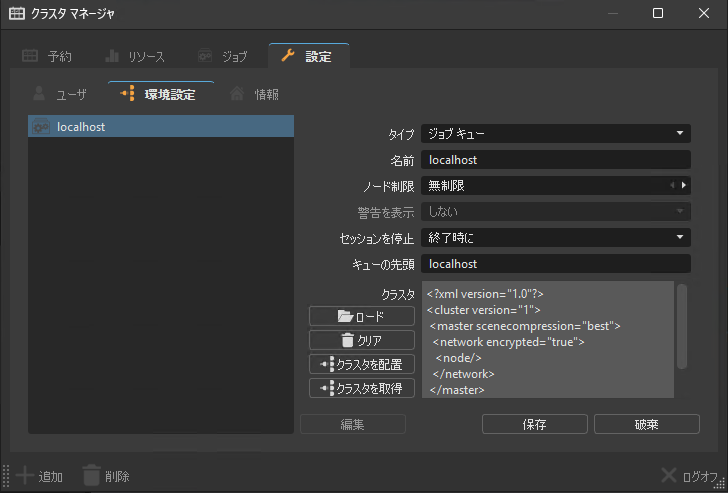Open the タイプ dropdown showing ジョブ キュー
Screen dimensions: 728x493
coord(556,134)
